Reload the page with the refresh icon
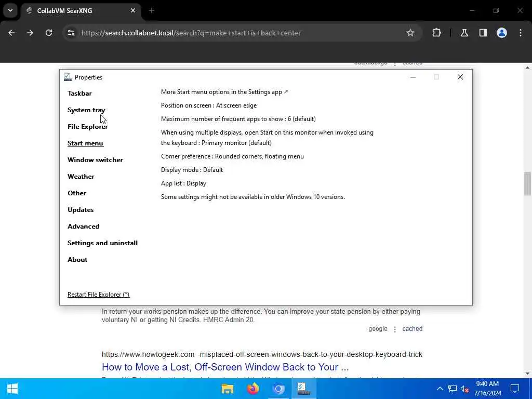Image resolution: width=532 pixels, height=399 pixels. tap(49, 33)
